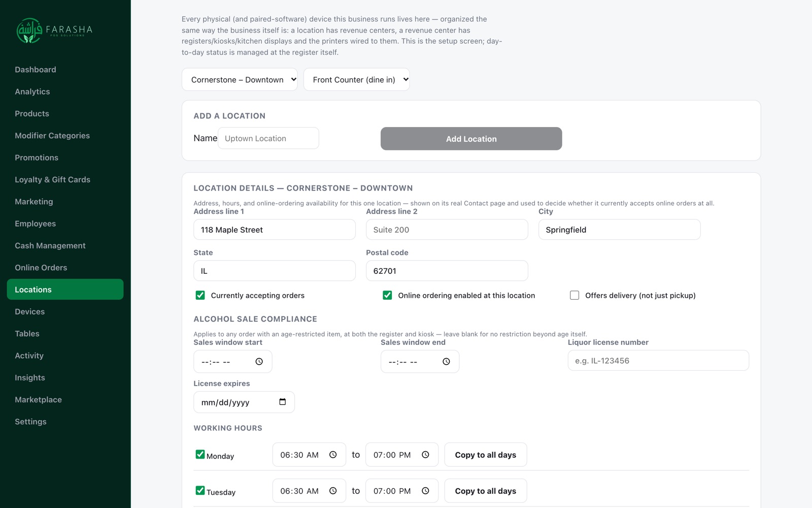
Task: Click the Address line 1 field
Action: coord(275,230)
